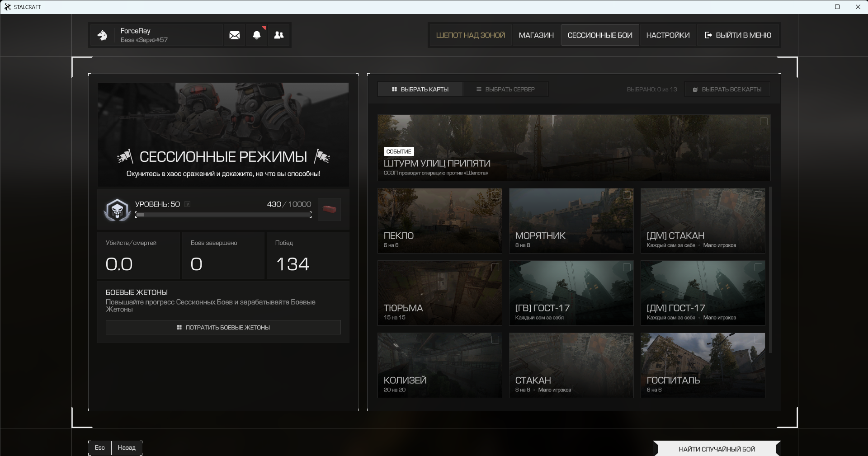Select the Госпиталь map thumbnail
The image size is (868, 456).
(703, 365)
